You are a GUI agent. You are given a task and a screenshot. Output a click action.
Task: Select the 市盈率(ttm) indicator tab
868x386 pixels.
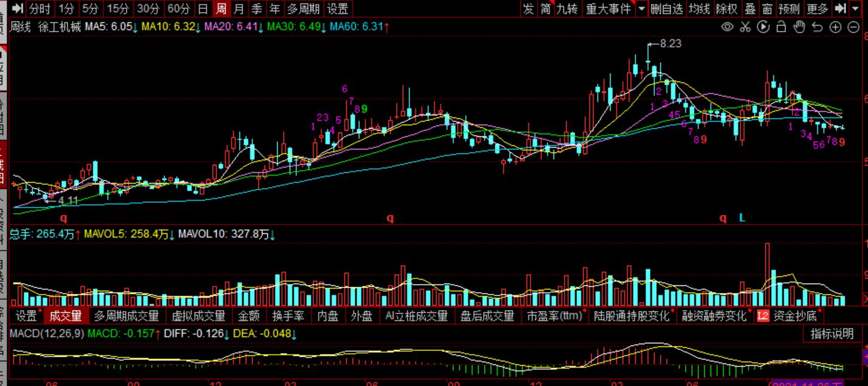tap(555, 315)
